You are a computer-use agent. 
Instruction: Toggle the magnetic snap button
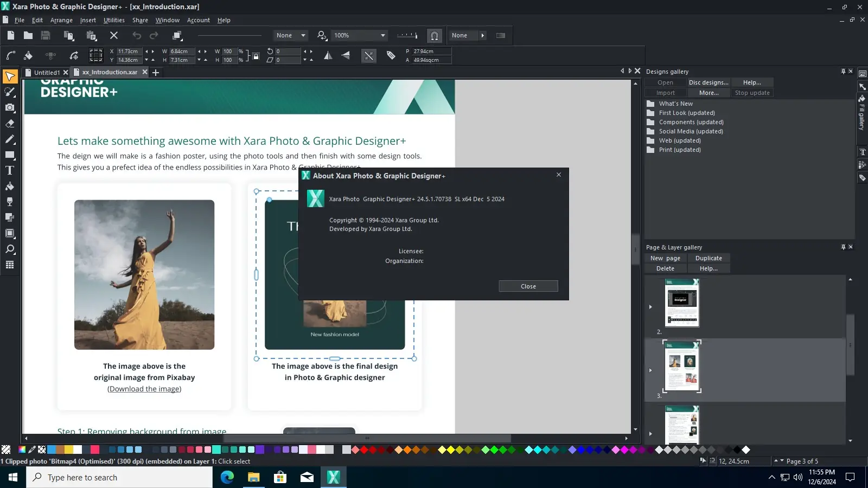435,36
